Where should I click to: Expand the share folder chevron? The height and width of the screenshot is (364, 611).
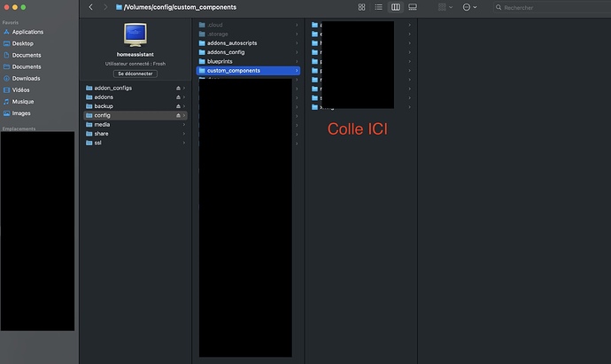(x=184, y=134)
